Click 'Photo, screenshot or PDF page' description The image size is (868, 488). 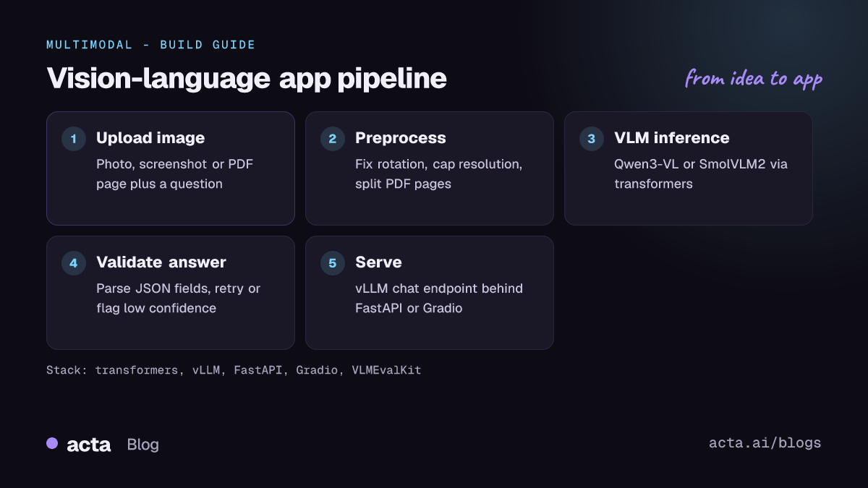point(175,174)
